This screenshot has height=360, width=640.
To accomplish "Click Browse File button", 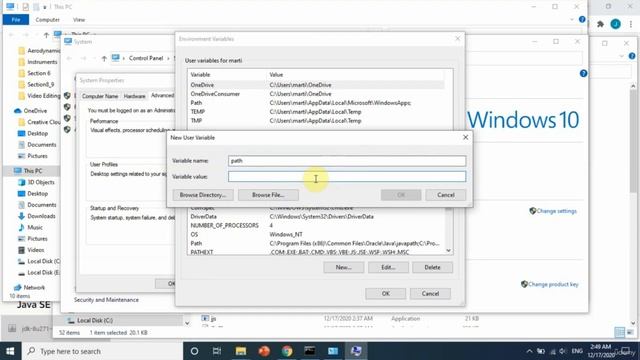I will pos(268,195).
